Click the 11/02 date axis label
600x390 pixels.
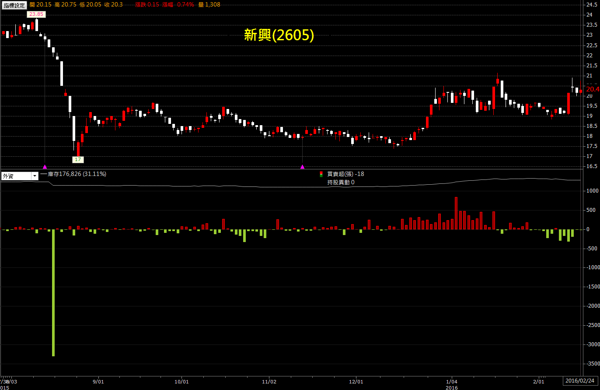click(269, 382)
